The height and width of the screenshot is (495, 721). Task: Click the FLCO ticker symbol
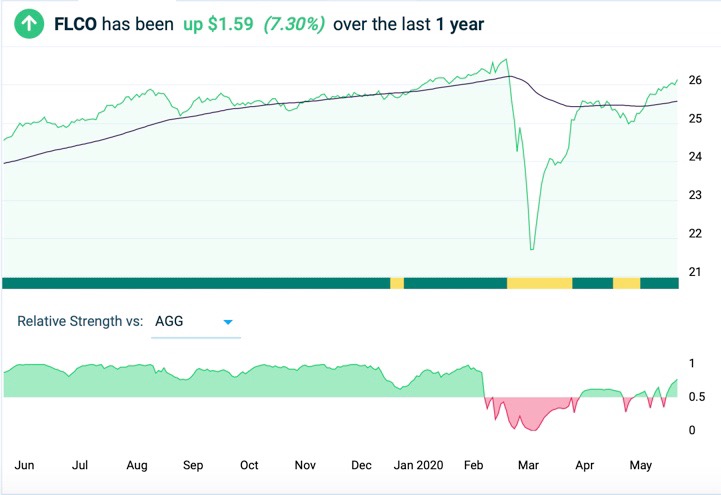[x=76, y=22]
